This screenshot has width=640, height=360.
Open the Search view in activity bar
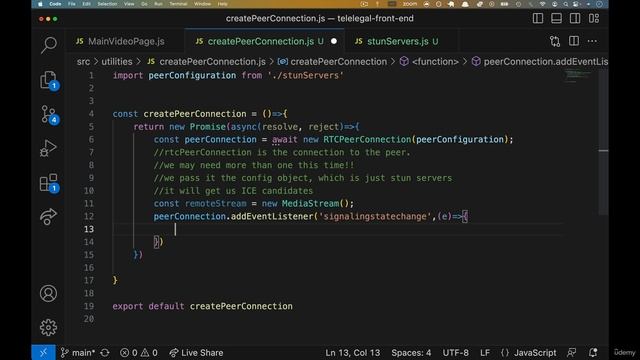49,45
